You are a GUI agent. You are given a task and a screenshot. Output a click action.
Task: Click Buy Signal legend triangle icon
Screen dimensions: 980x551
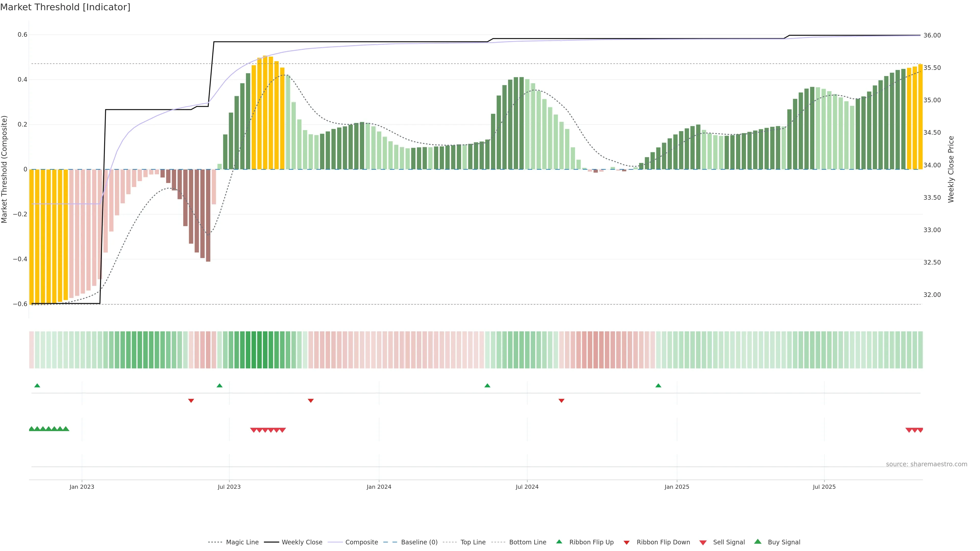pos(758,542)
